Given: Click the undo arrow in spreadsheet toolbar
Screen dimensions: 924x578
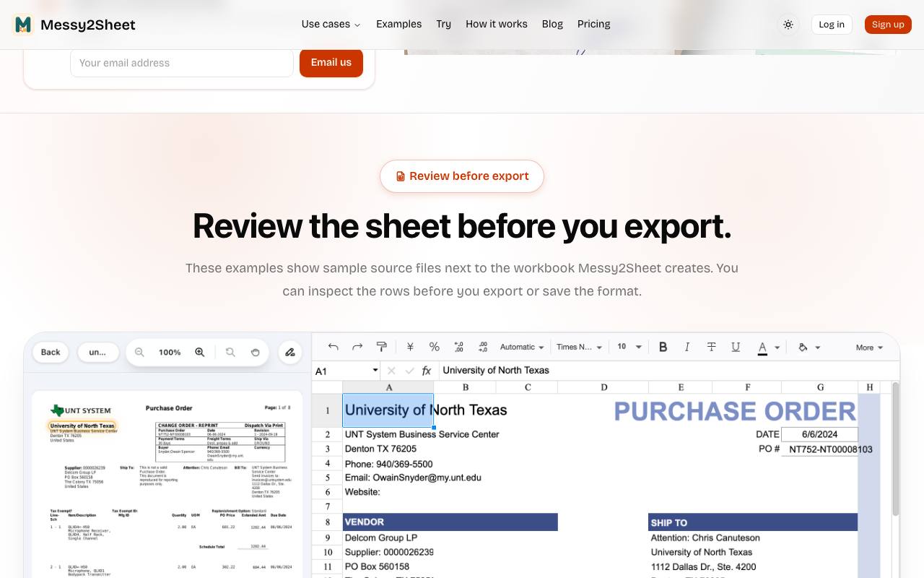Looking at the screenshot, I should click(333, 348).
